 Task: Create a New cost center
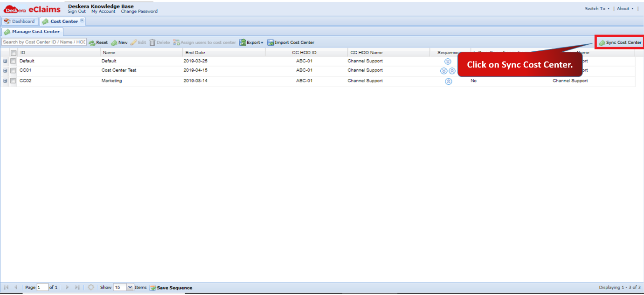pyautogui.click(x=119, y=42)
